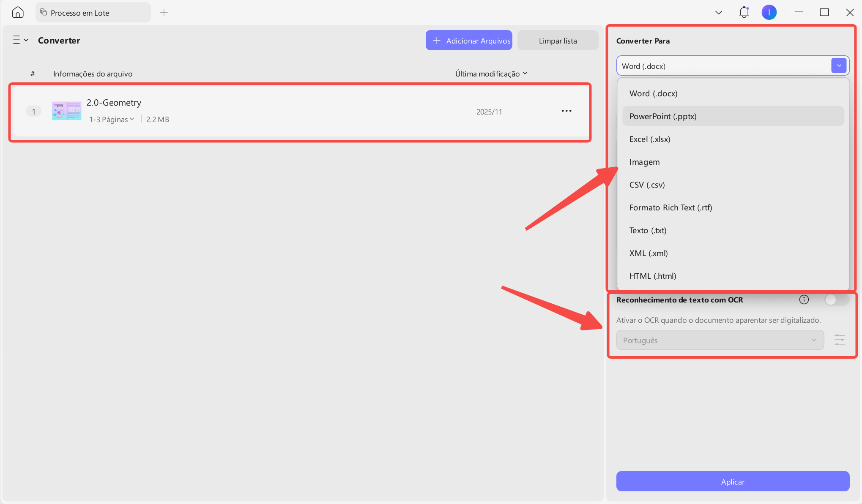The width and height of the screenshot is (862, 504).
Task: Open the title bar dropdown chevron
Action: (x=718, y=13)
